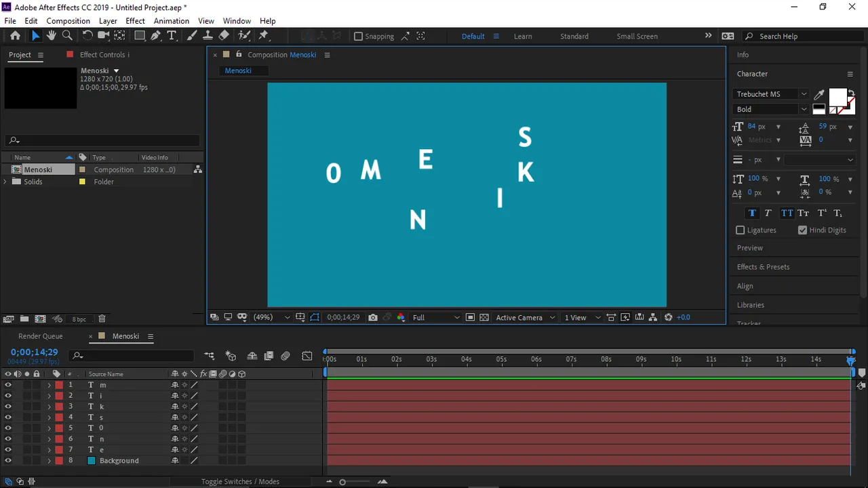This screenshot has width=868, height=488.
Task: Click the Draft 3D icon in timeline
Action: click(x=231, y=356)
